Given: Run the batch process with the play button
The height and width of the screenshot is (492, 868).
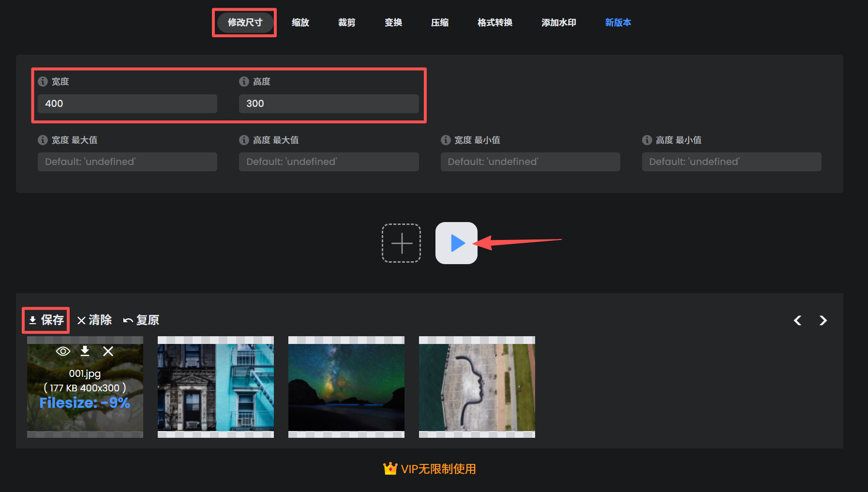Looking at the screenshot, I should [x=456, y=243].
